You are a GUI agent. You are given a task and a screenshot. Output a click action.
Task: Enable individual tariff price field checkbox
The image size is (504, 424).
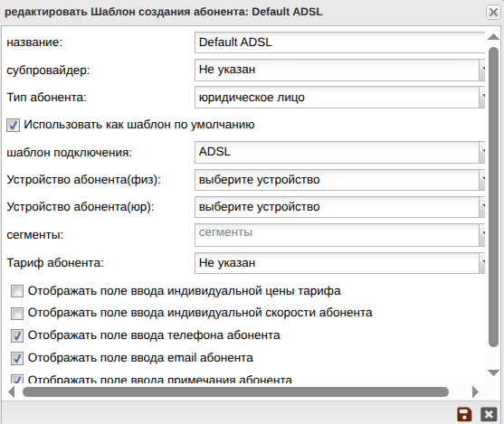coord(17,291)
